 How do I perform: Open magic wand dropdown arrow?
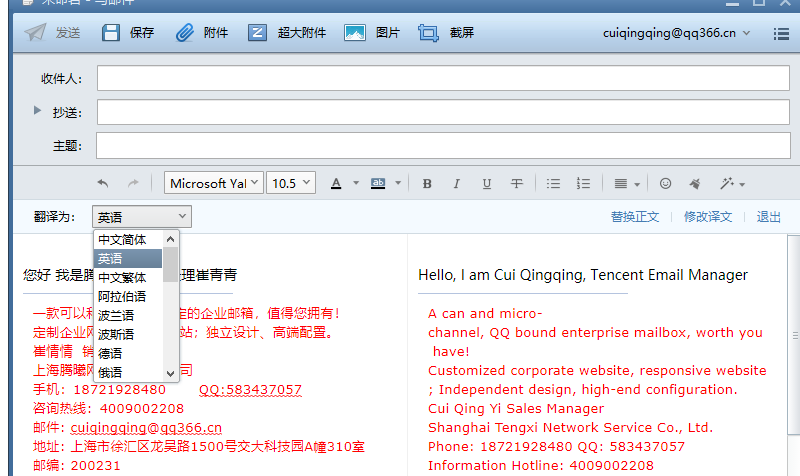coord(742,185)
